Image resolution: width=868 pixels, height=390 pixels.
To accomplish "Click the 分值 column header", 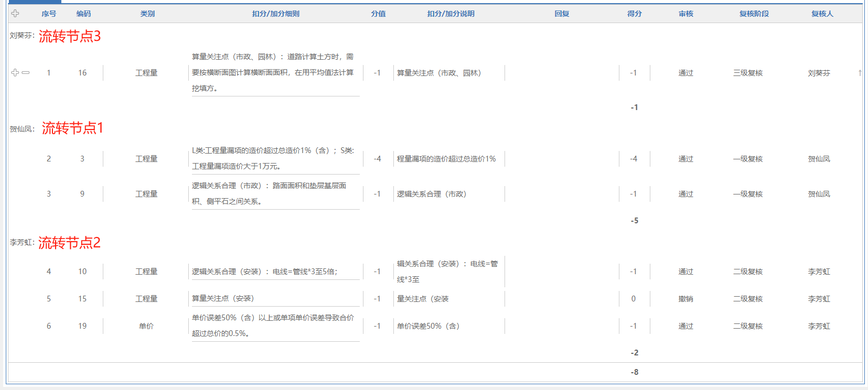I will (x=378, y=14).
